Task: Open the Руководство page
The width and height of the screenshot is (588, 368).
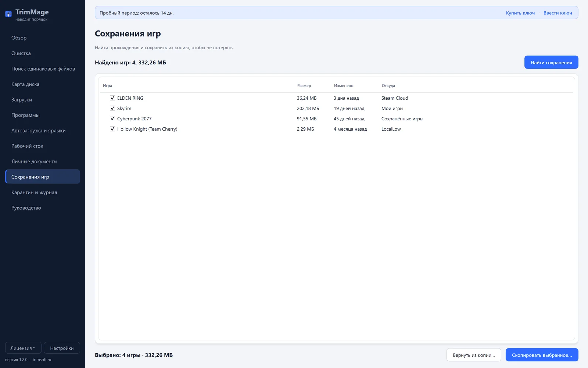Action: 43,208
